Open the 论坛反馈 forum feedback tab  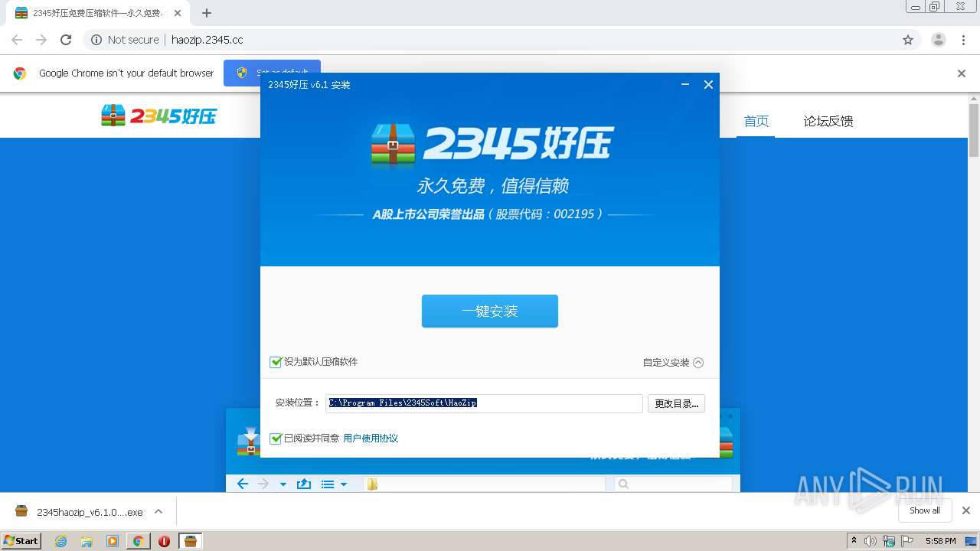(x=828, y=121)
